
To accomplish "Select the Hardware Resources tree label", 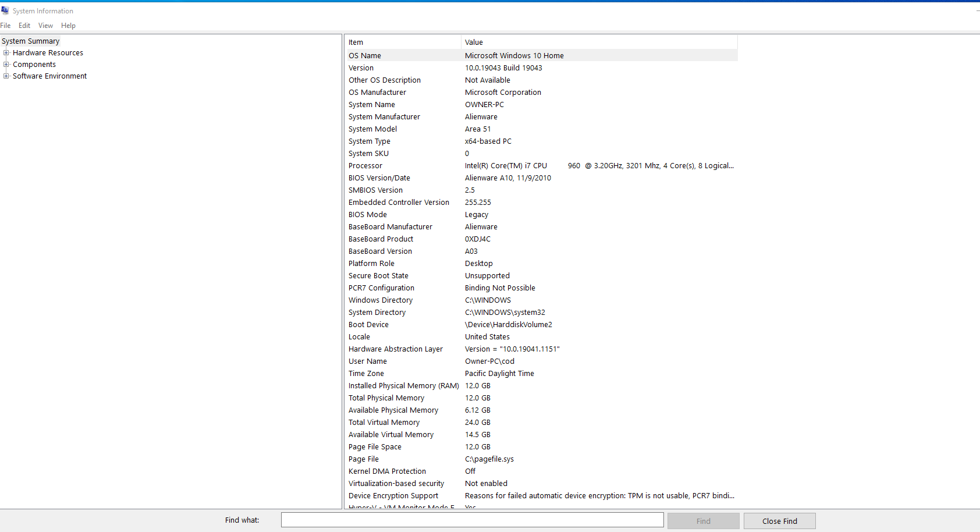I will tap(48, 53).
